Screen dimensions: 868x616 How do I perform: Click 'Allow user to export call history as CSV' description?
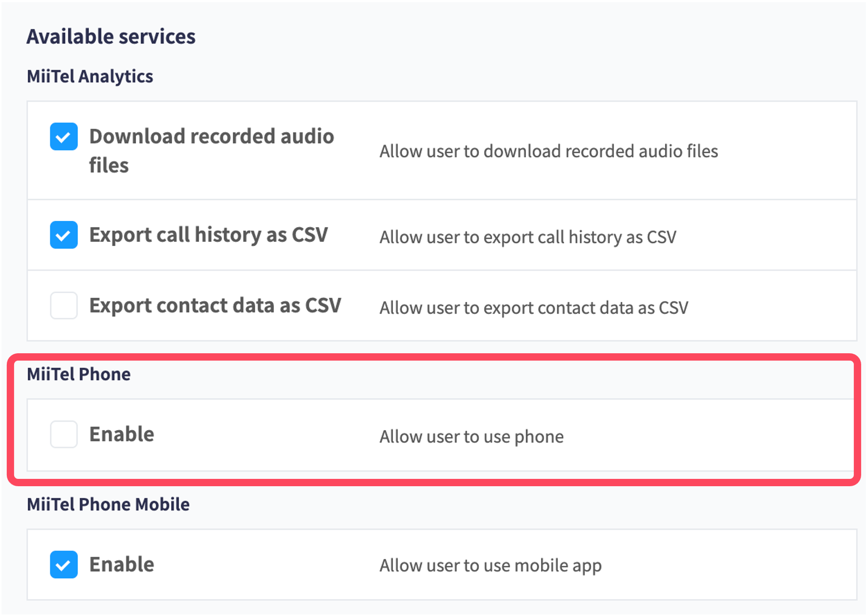(x=528, y=237)
